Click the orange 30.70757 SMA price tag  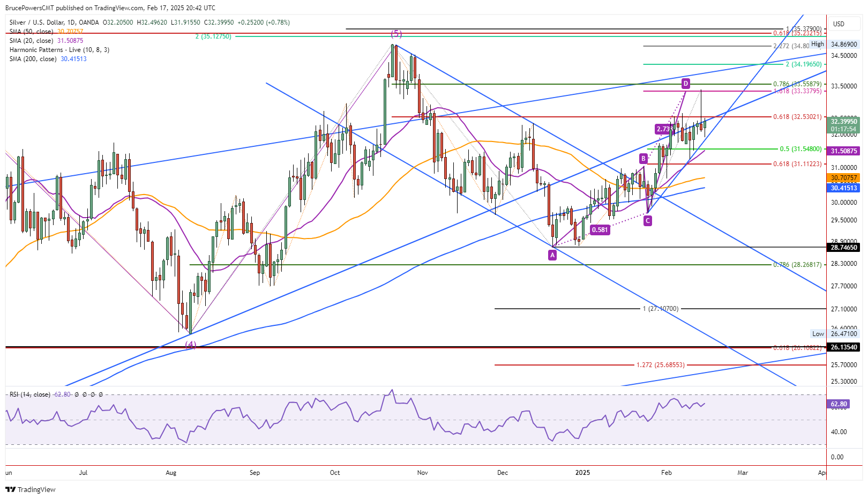pyautogui.click(x=844, y=177)
